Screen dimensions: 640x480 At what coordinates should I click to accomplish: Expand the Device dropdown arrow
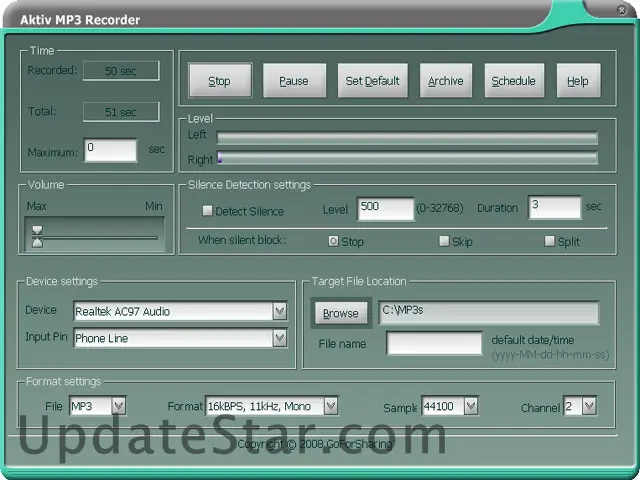[x=280, y=311]
